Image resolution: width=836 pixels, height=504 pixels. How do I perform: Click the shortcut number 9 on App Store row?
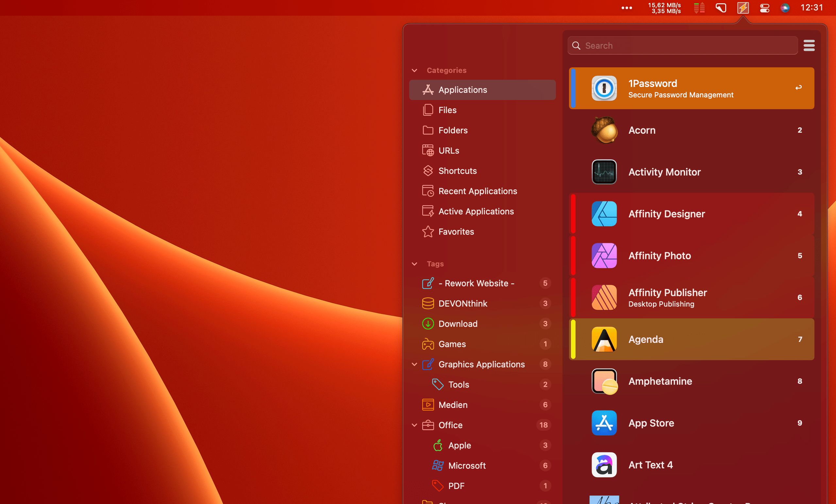pyautogui.click(x=800, y=423)
